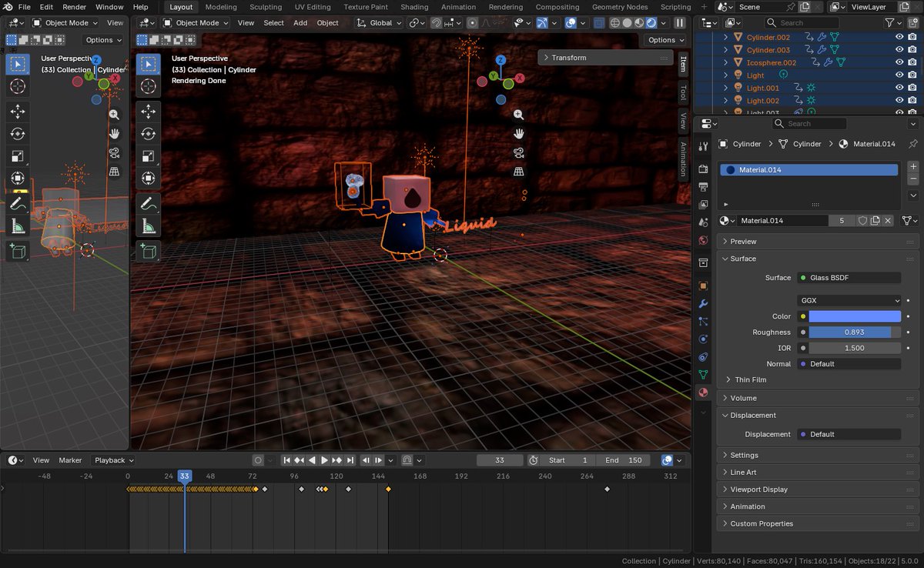
Task: Hide Icosphere.002 in viewport via eye icon
Action: tap(900, 62)
